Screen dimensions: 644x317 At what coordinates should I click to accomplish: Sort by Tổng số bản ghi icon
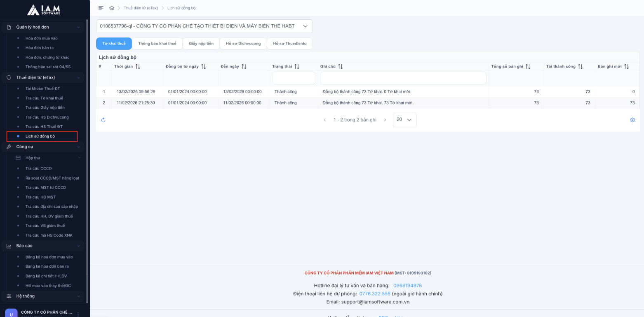click(x=528, y=67)
